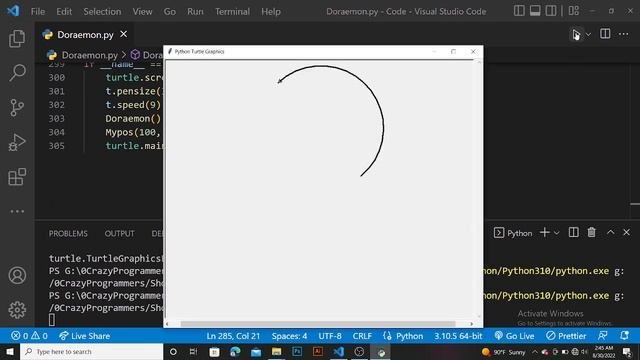Expand run options dropdown arrow
Image resolution: width=640 pixels, height=360 pixels.
588,35
